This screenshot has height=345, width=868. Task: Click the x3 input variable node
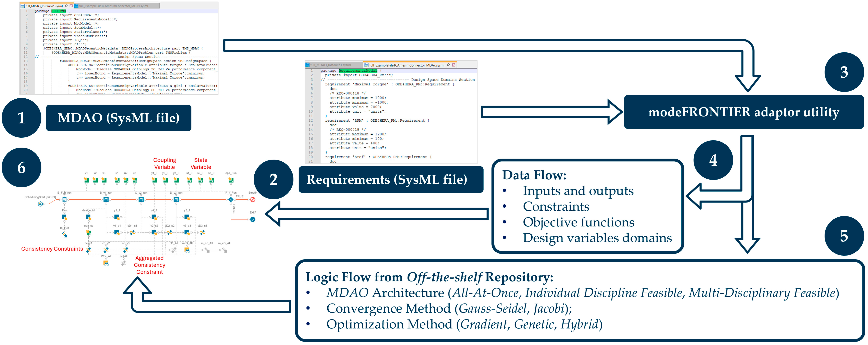click(x=104, y=180)
